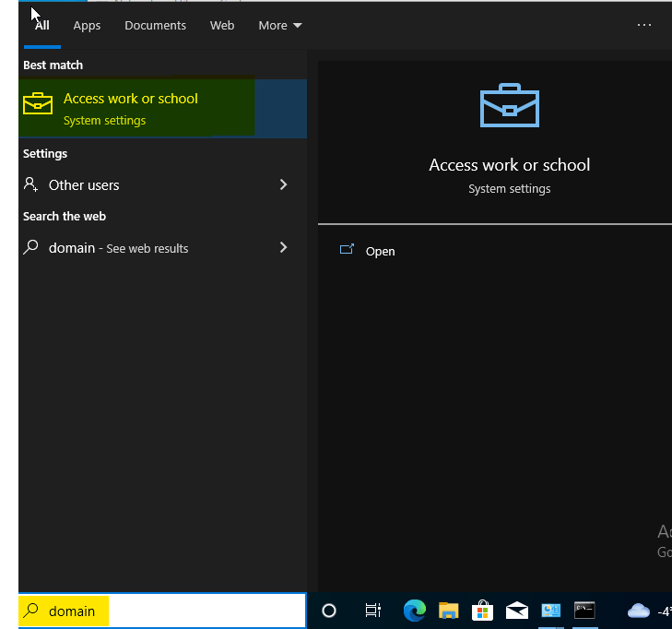Open the Control Panel taskbar icon
672x629 pixels.
click(550, 611)
